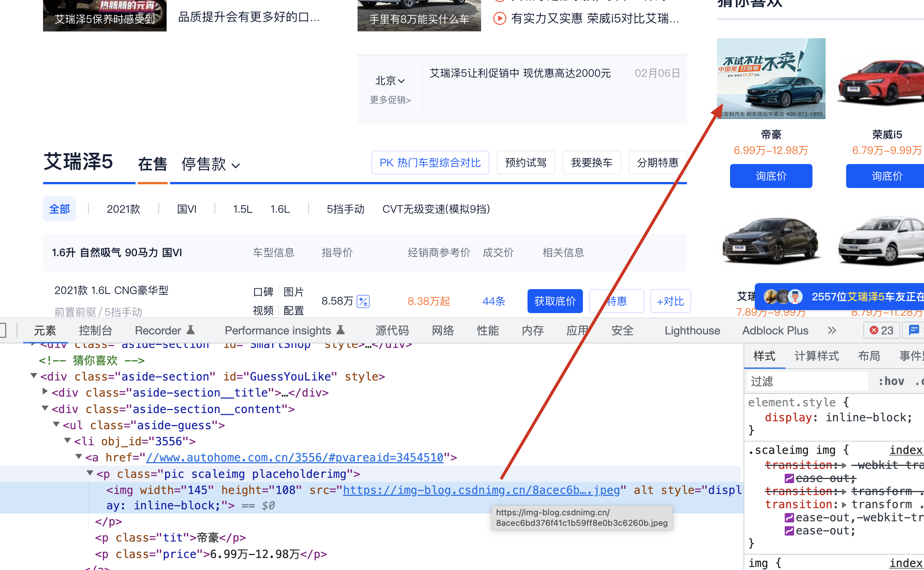
Task: Collapse the GuessYouLike div node
Action: (34, 376)
